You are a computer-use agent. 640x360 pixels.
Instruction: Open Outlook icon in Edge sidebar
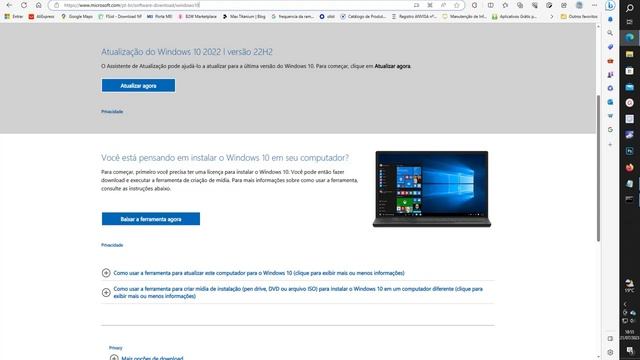610,102
